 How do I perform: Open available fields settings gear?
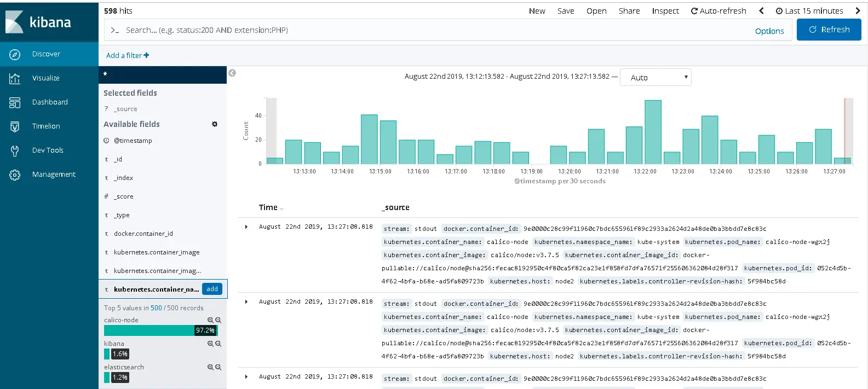[215, 124]
